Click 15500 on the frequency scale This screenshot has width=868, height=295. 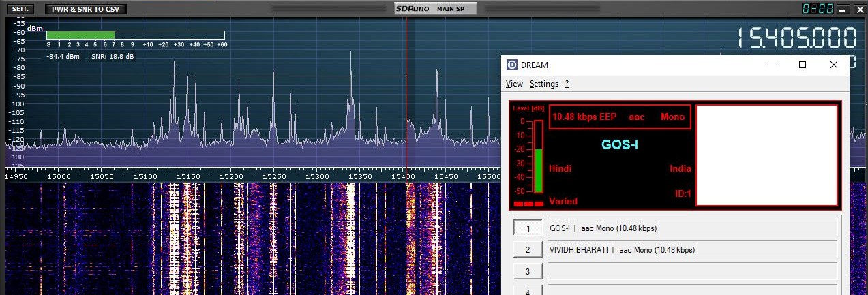(x=488, y=177)
